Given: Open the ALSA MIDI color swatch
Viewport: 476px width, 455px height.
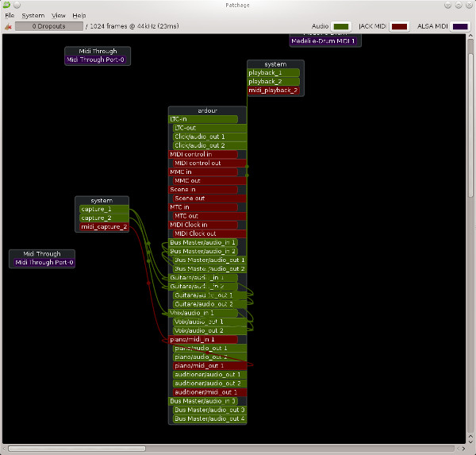Looking at the screenshot, I should pyautogui.click(x=461, y=26).
